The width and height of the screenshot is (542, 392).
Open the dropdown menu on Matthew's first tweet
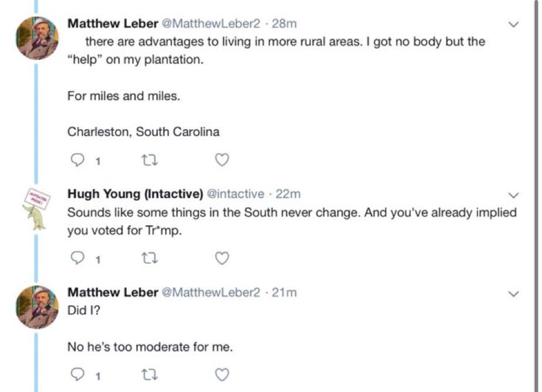[515, 26]
